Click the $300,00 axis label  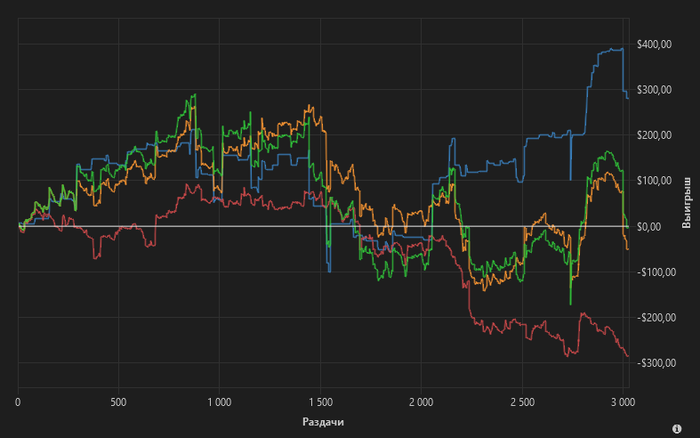(x=654, y=90)
